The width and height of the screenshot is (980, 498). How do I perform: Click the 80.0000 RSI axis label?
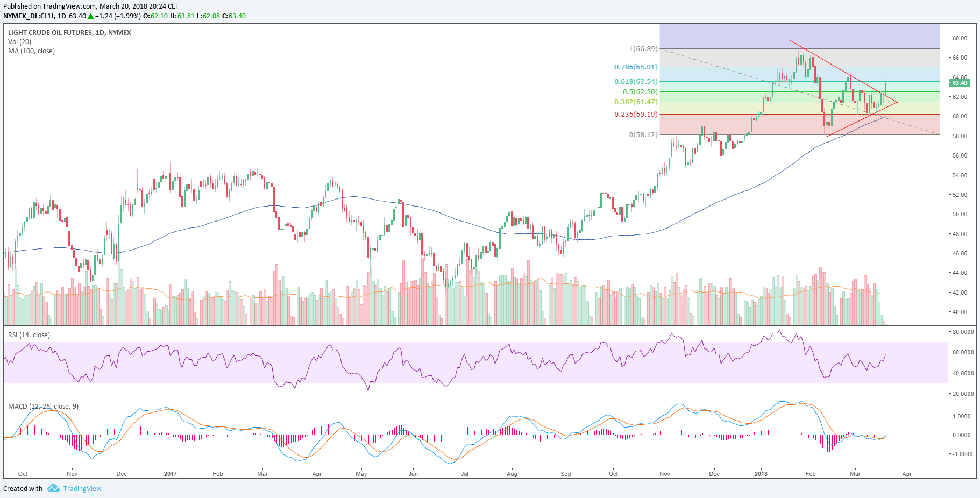coord(963,332)
